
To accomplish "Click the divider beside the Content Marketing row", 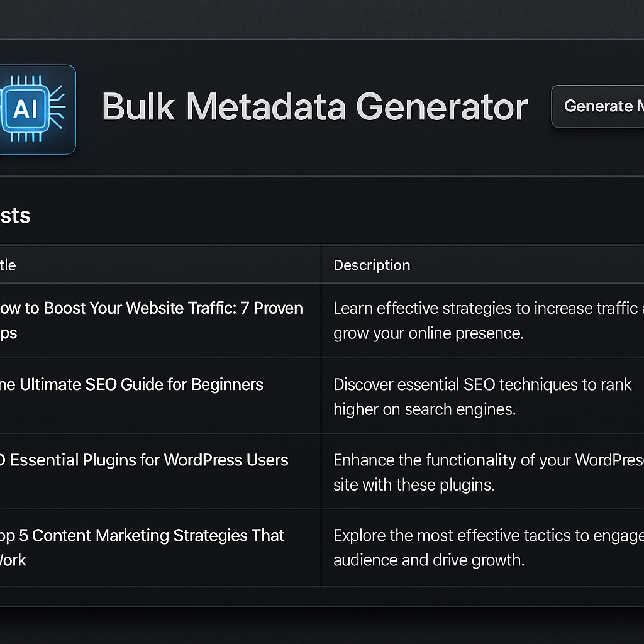I will pyautogui.click(x=321, y=547).
